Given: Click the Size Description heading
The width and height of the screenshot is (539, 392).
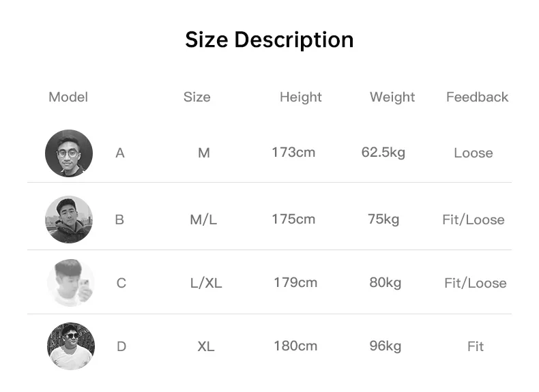Looking at the screenshot, I should (269, 40).
